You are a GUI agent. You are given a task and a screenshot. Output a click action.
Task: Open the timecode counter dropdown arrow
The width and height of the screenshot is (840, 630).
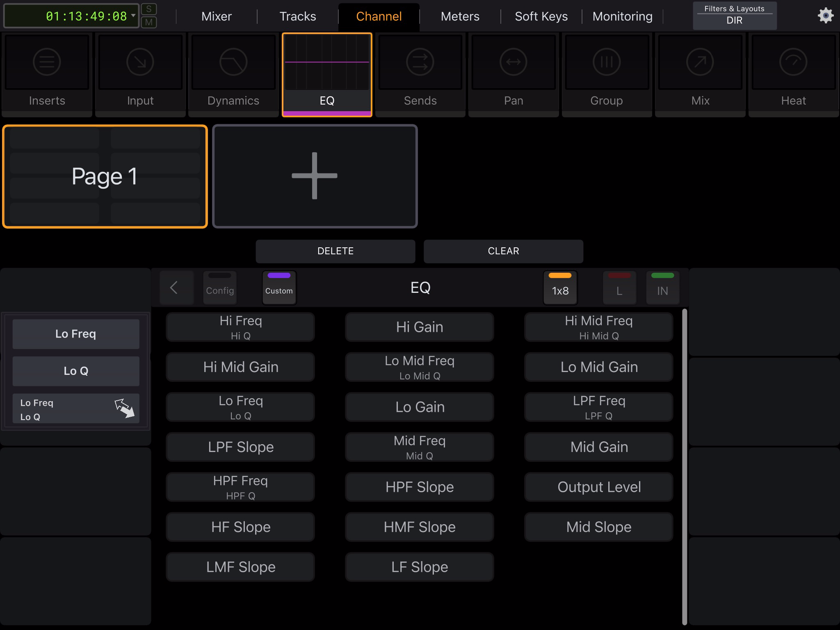(133, 16)
